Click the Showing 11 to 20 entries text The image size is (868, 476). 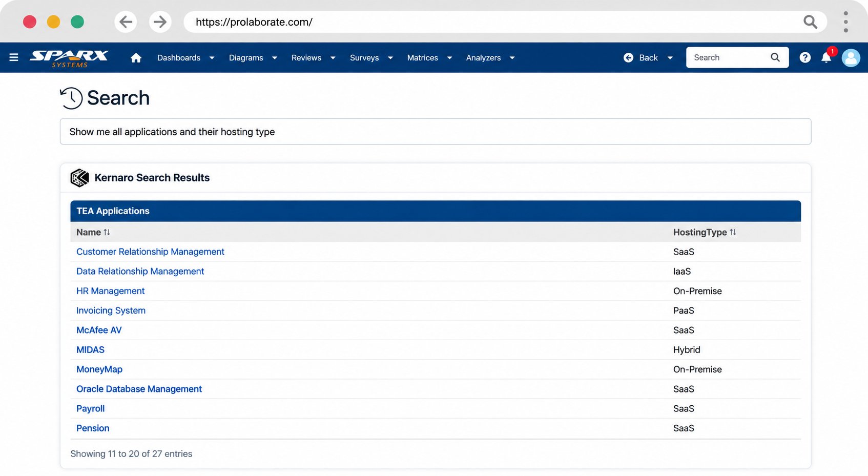point(131,454)
